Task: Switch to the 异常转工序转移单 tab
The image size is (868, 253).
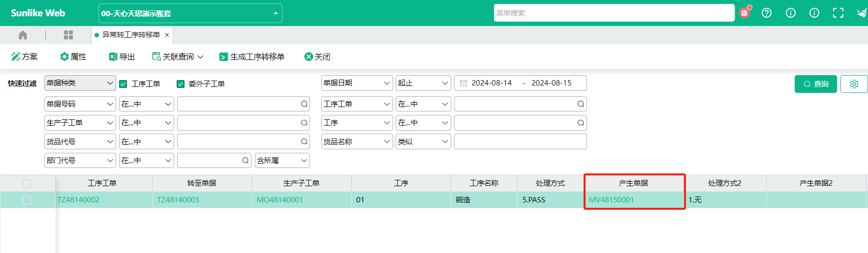Action: pyautogui.click(x=131, y=35)
